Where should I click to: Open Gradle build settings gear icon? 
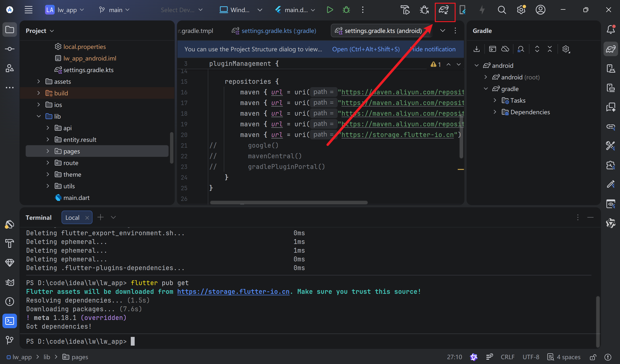(566, 49)
